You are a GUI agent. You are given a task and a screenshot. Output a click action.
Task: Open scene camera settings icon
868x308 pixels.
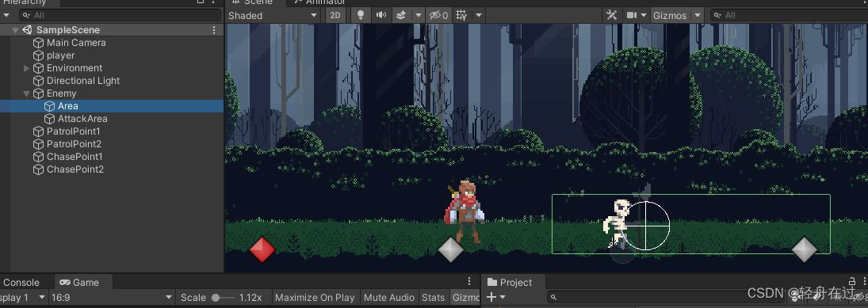click(632, 16)
